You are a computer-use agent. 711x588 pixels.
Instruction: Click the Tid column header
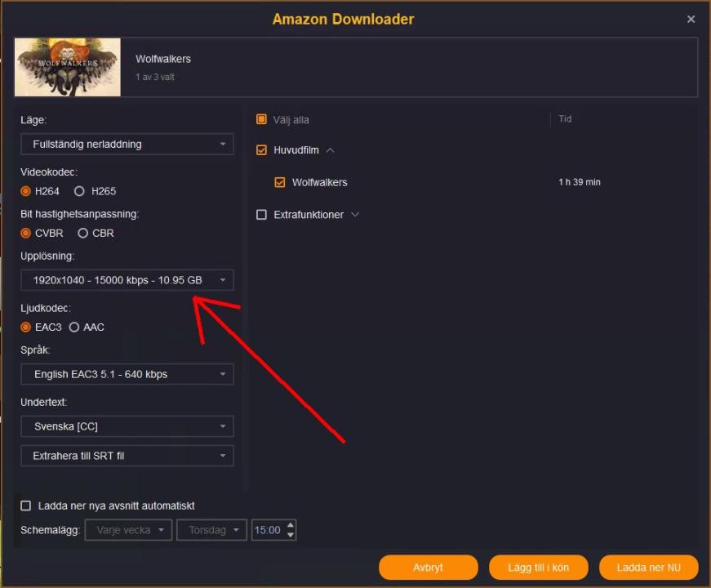click(565, 119)
